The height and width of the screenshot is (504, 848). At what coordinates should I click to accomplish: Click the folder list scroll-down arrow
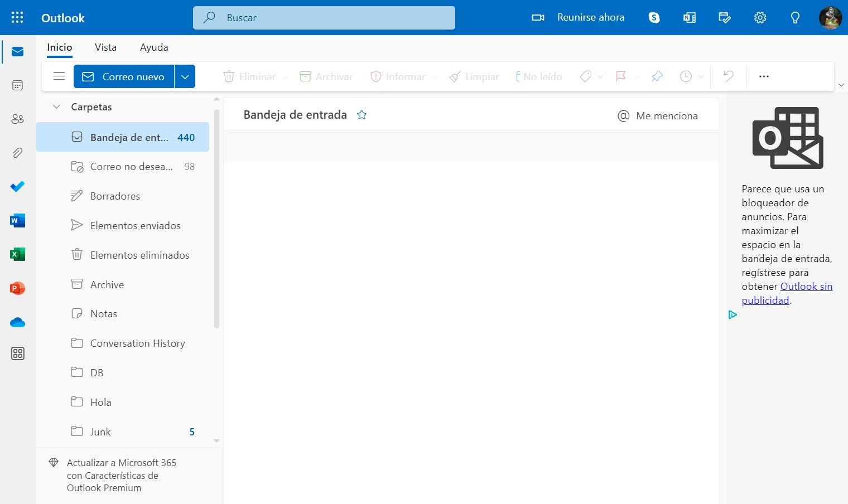click(217, 440)
